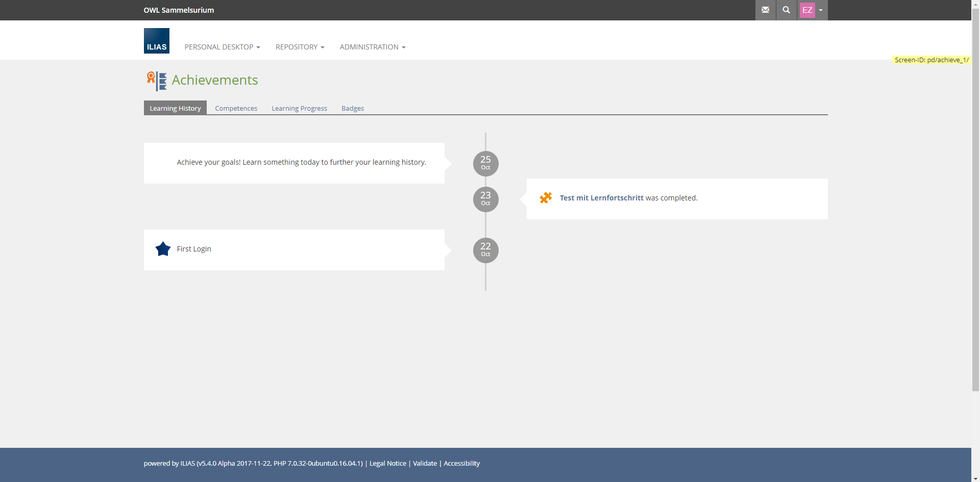Click the ILIAS logo
This screenshot has width=980, height=482.
tap(157, 41)
